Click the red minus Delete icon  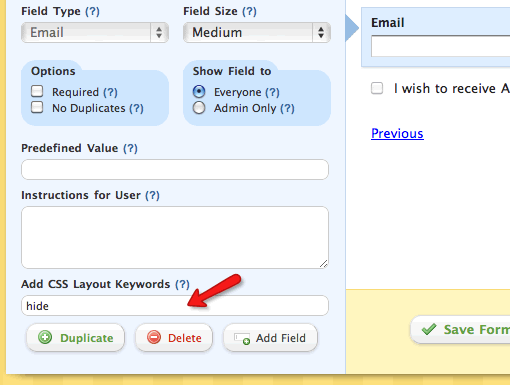pos(154,337)
